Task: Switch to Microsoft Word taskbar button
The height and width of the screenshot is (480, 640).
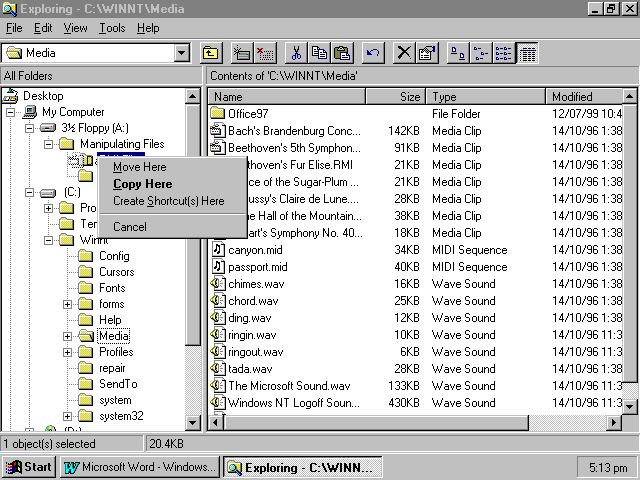Action: pos(139,467)
